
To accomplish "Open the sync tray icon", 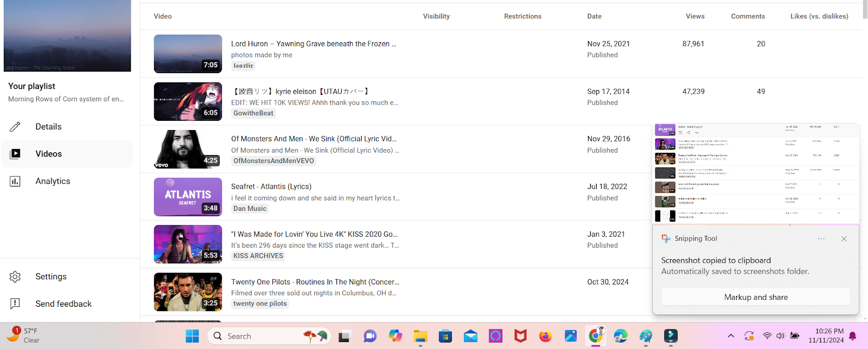I will tap(749, 336).
